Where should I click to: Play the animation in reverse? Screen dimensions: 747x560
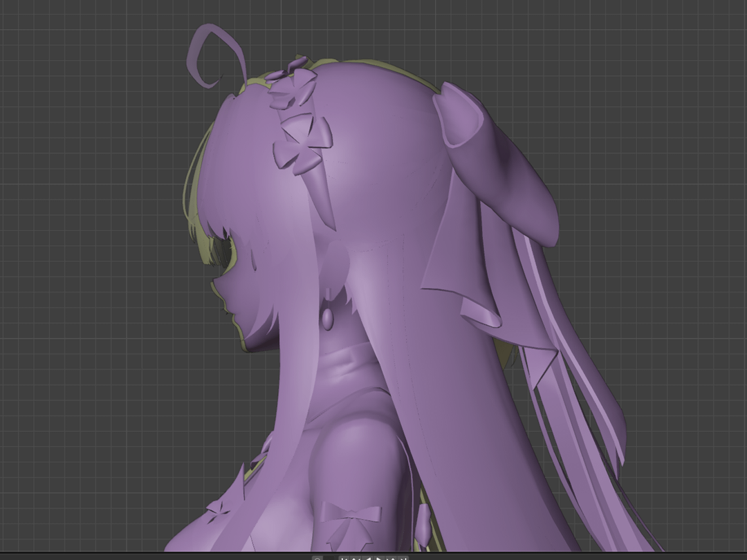point(368,558)
